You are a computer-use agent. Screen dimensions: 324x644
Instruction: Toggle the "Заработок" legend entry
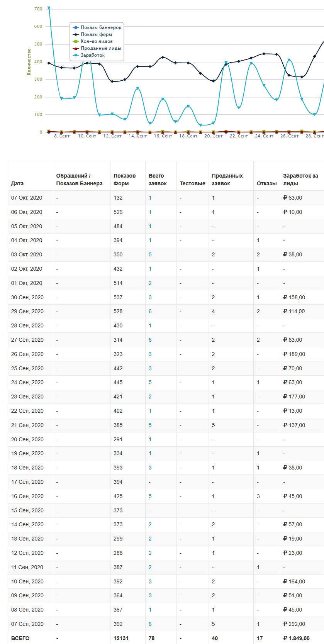(x=92, y=55)
